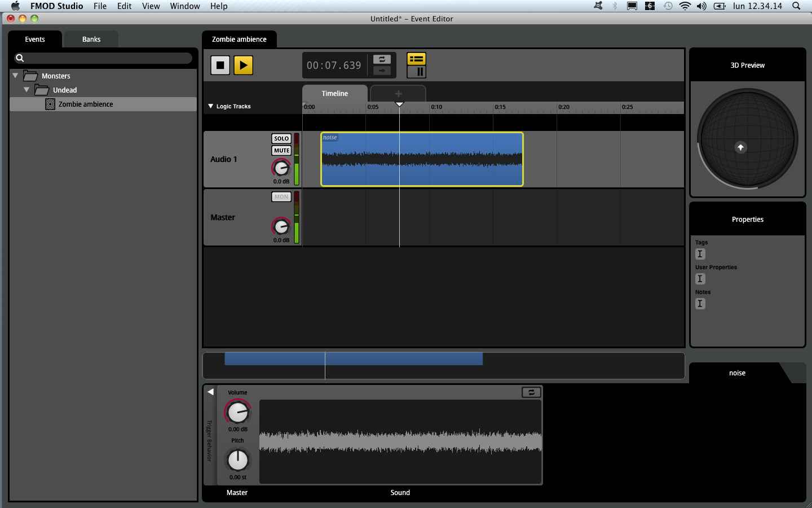Image resolution: width=812 pixels, height=508 pixels.
Task: Click the display mirroring menu icon
Action: (632, 6)
